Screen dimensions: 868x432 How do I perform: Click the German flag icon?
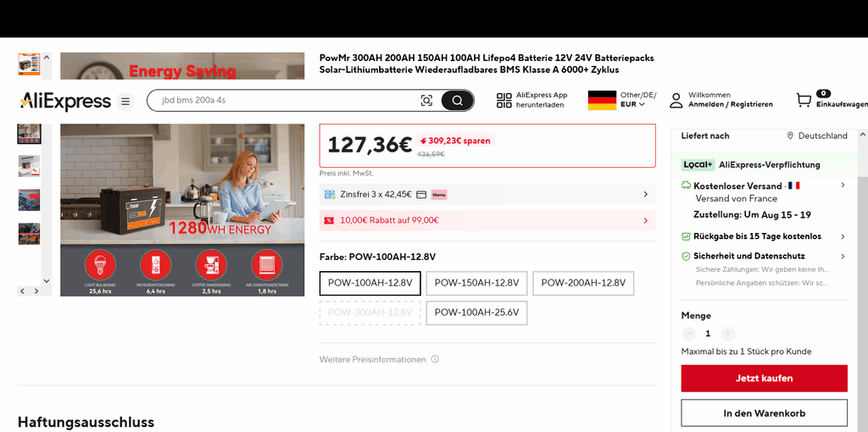coord(602,100)
